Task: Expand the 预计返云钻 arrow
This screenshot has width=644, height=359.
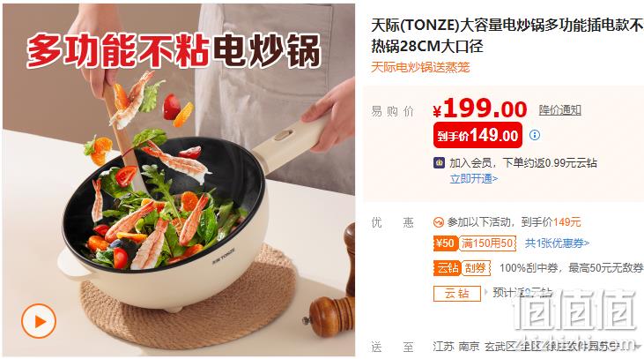Action: point(486,292)
